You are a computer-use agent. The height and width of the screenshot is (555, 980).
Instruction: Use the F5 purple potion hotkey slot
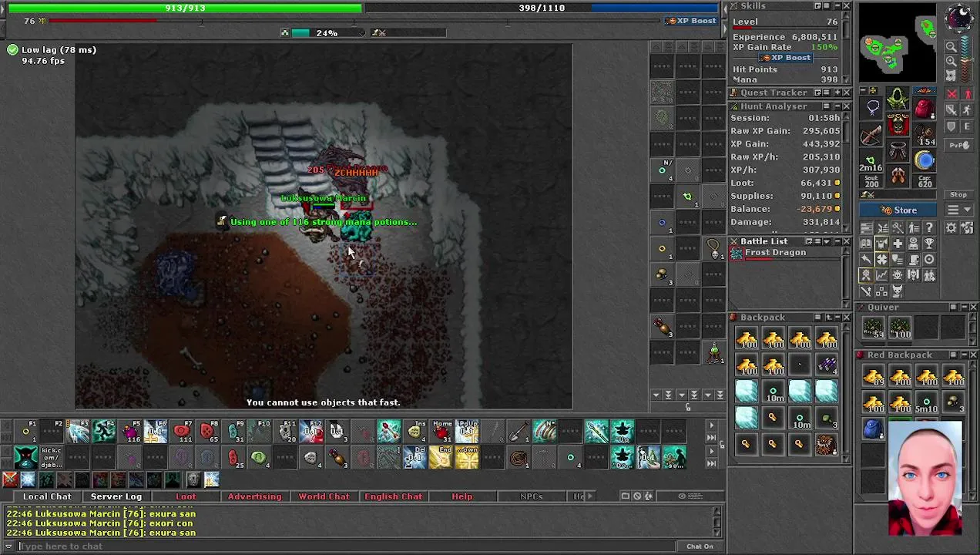[129, 432]
